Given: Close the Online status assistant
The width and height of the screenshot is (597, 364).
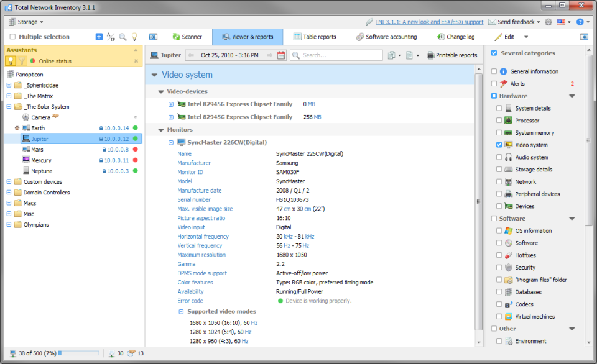Looking at the screenshot, I should (x=136, y=61).
